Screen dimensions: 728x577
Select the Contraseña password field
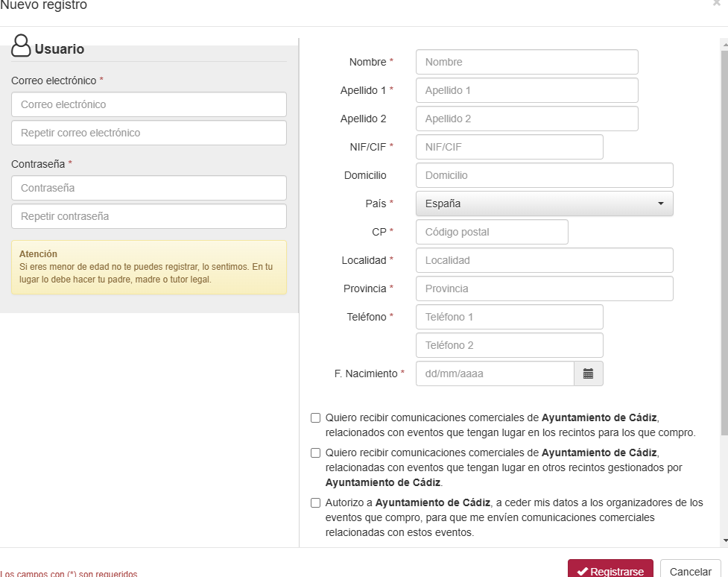pyautogui.click(x=149, y=188)
